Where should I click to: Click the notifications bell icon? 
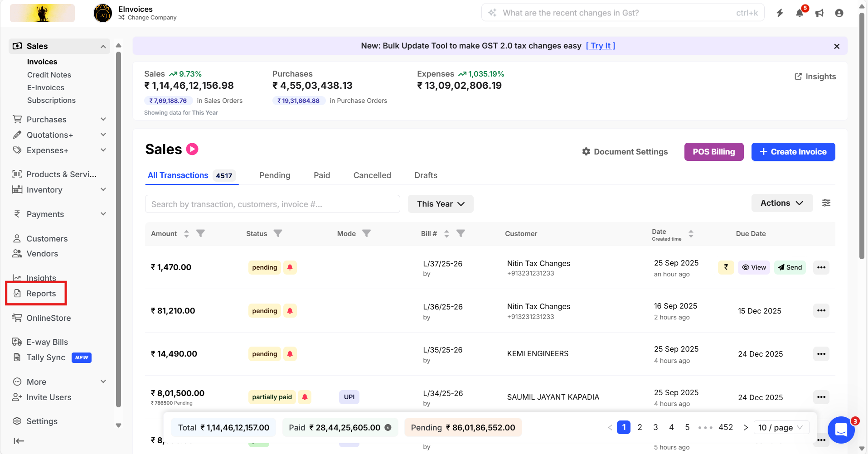click(x=800, y=13)
